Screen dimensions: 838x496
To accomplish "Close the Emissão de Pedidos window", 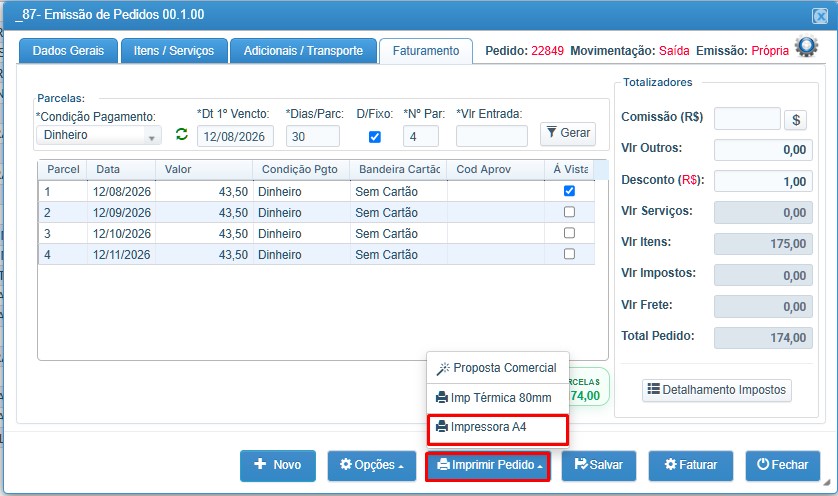I will click(820, 16).
